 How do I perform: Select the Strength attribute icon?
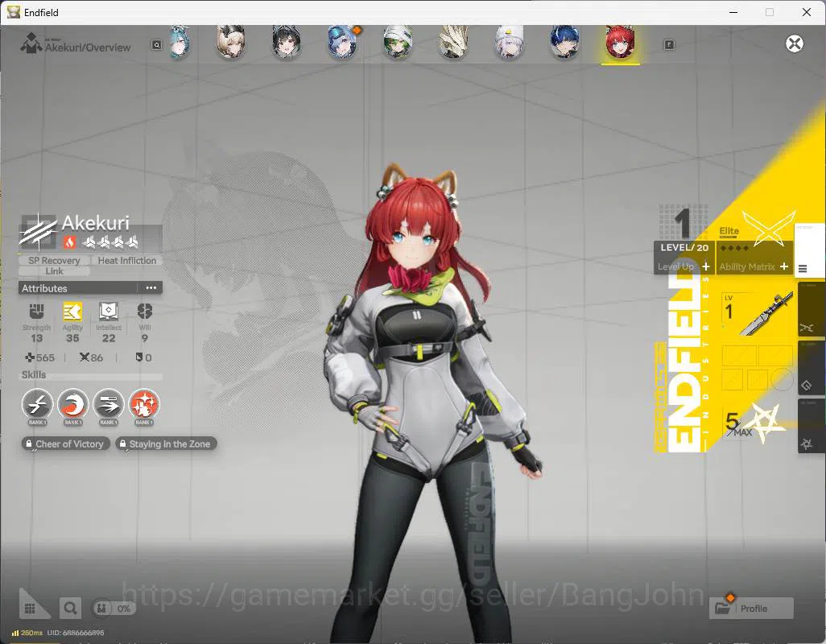click(x=36, y=312)
